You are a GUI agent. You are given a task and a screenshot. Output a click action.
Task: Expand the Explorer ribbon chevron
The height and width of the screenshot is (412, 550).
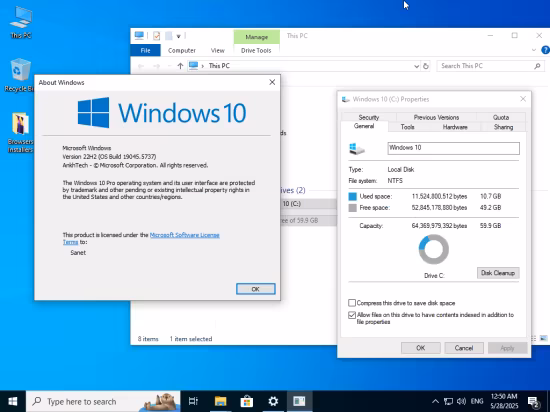(534, 50)
